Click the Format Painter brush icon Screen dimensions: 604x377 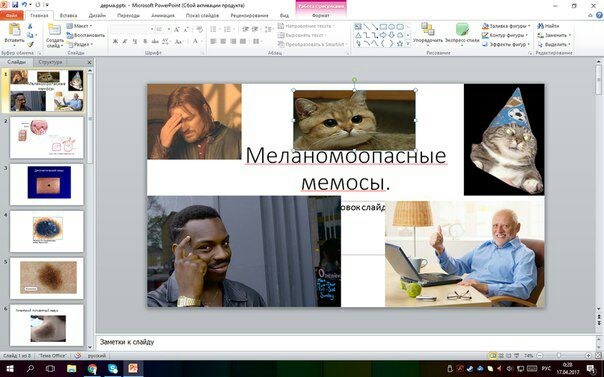coord(30,45)
